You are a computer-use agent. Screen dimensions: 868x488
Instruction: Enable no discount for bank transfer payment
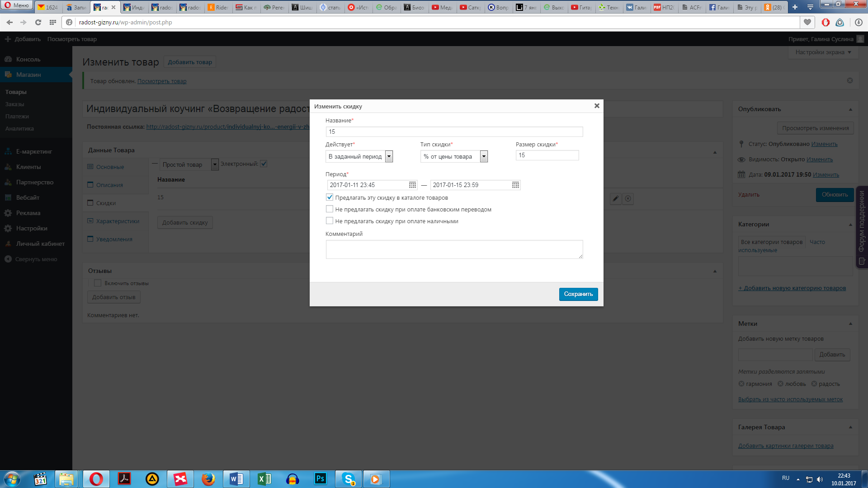(x=330, y=209)
